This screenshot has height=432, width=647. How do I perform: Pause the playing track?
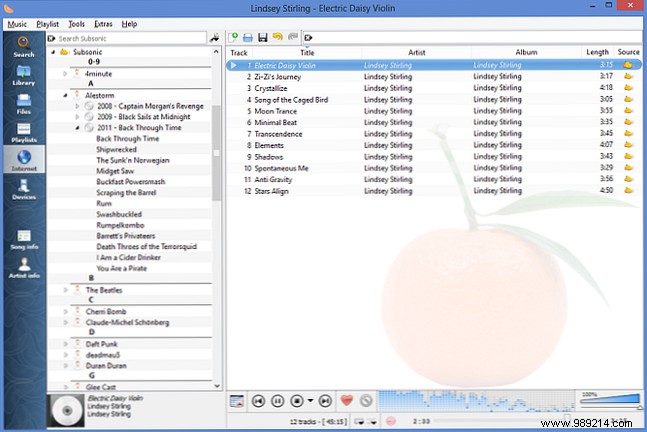(x=278, y=401)
